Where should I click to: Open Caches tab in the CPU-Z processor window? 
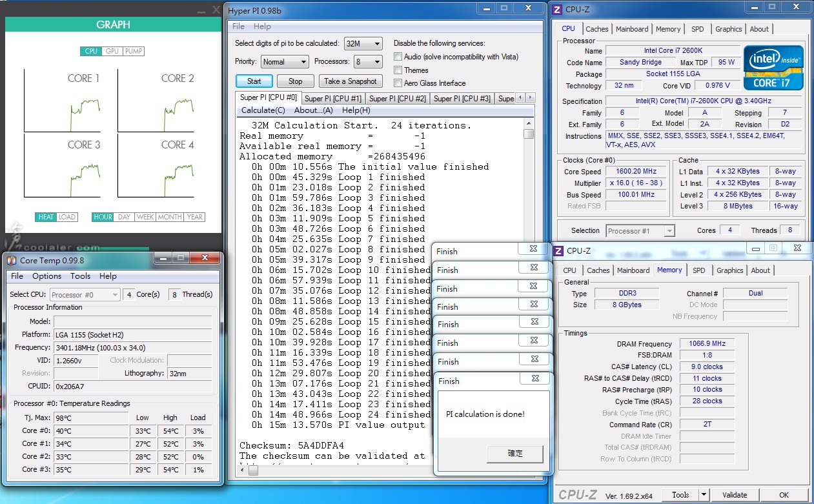click(597, 29)
